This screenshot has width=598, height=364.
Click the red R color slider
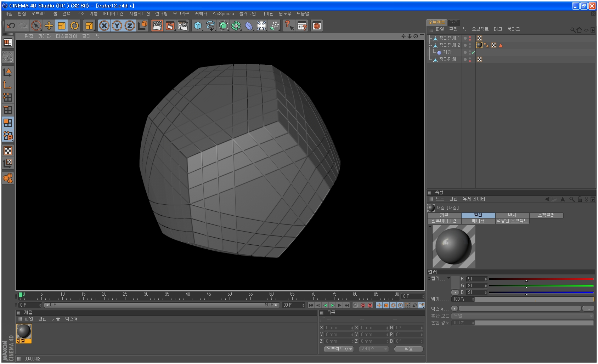tap(541, 279)
